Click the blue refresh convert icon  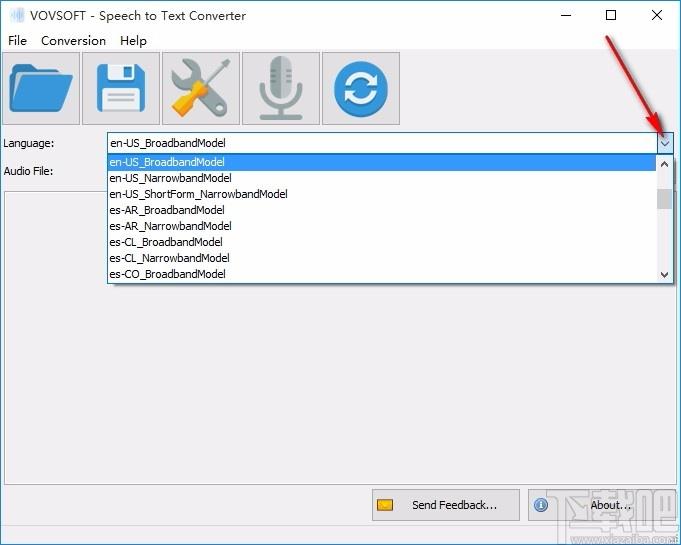pos(361,89)
